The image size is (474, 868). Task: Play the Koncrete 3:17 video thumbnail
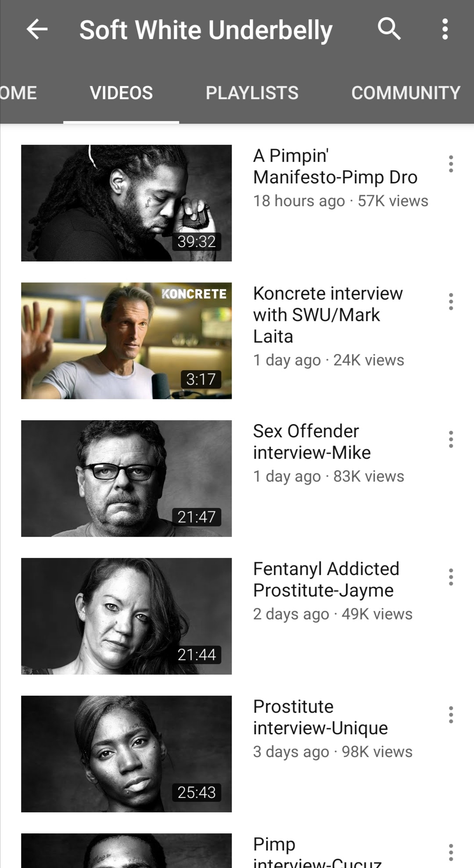[126, 341]
